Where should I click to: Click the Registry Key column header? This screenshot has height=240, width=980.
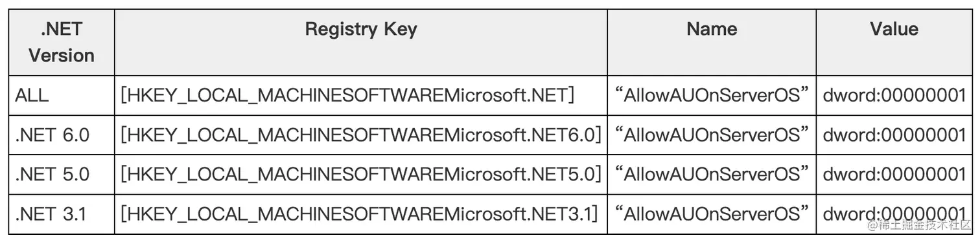click(x=361, y=29)
